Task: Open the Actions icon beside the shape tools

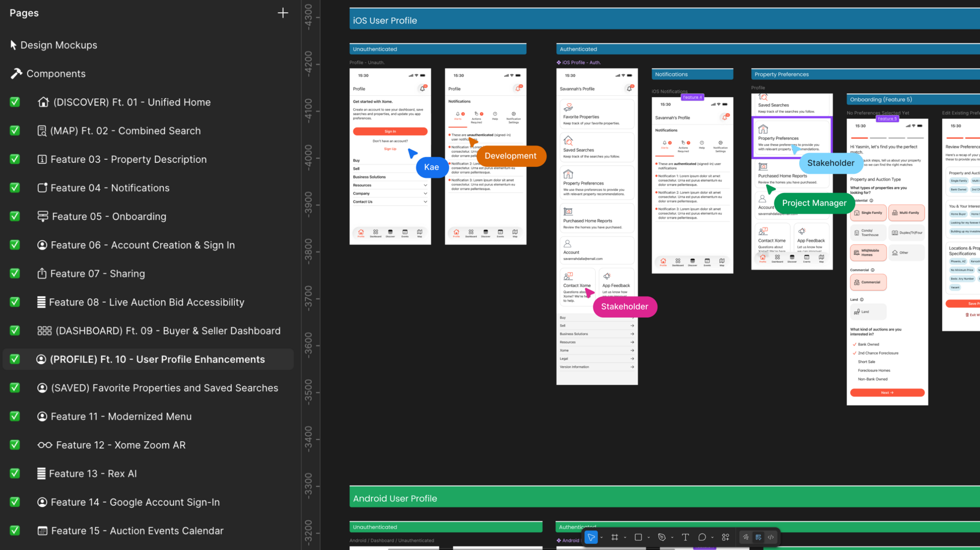Action: tap(727, 537)
